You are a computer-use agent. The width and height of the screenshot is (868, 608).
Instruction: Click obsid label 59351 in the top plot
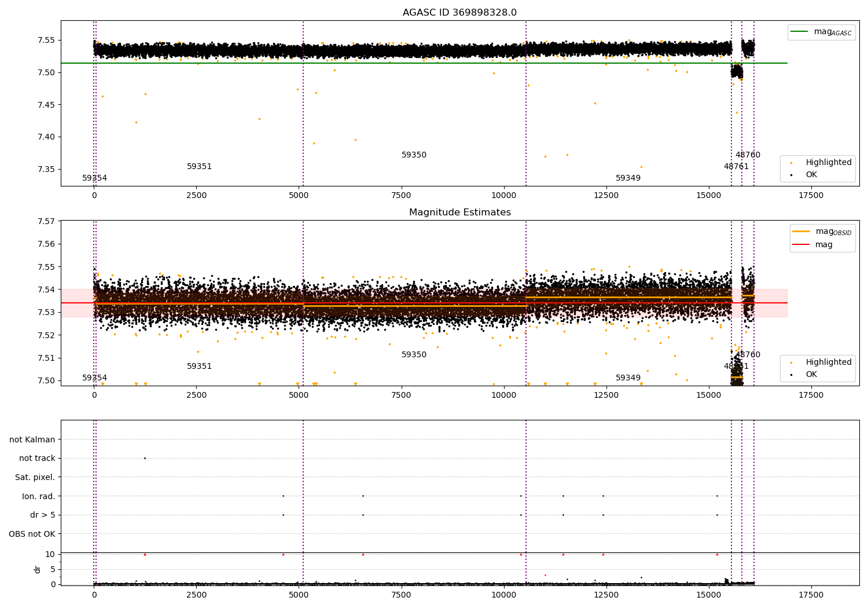pos(199,167)
